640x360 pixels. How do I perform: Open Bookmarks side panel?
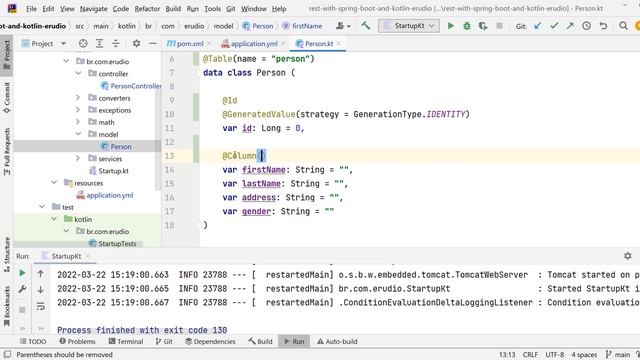coord(7,306)
